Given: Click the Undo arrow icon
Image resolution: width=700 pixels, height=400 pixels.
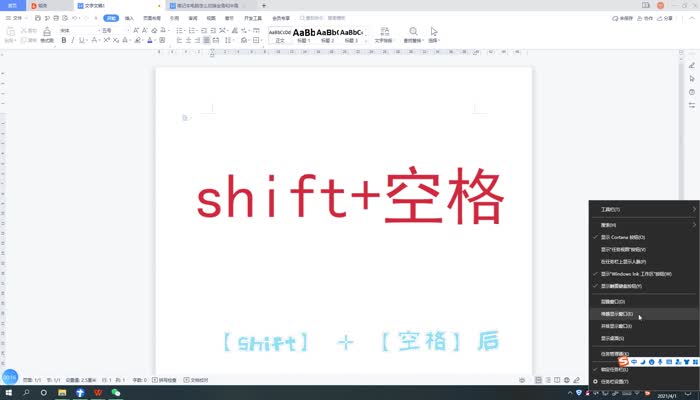Looking at the screenshot, I should [75, 18].
